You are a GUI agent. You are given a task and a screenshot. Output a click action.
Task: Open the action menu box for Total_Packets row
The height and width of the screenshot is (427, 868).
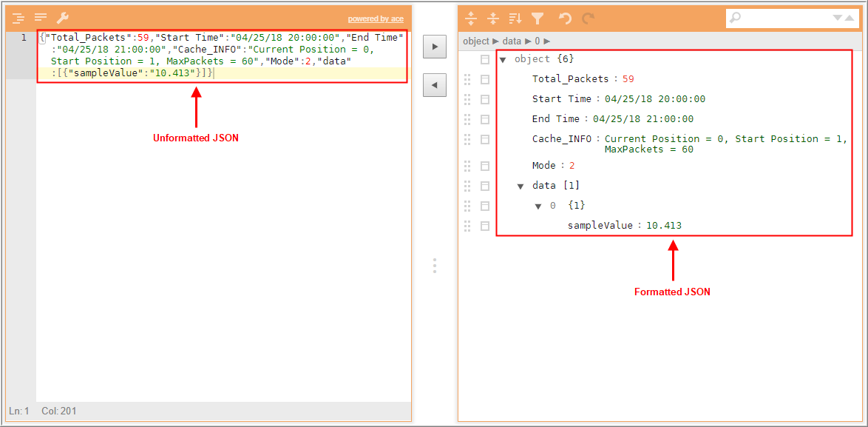click(x=485, y=79)
